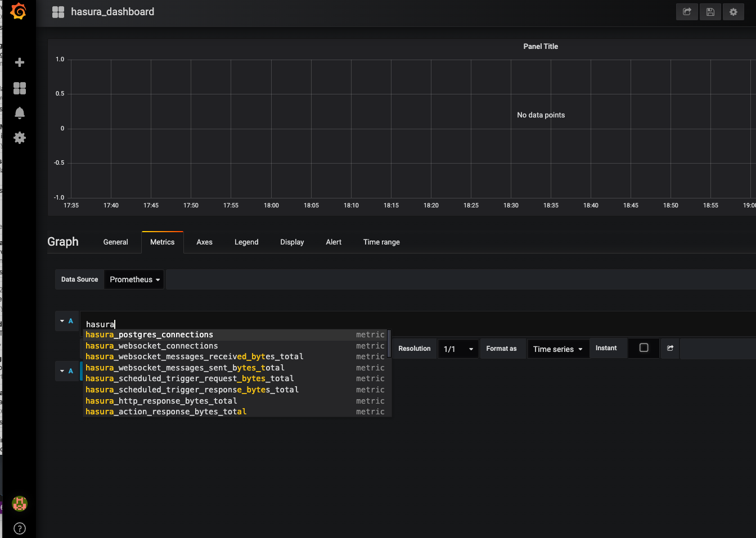Click the share dashboard icon in the header
The image size is (756, 538).
click(x=687, y=12)
